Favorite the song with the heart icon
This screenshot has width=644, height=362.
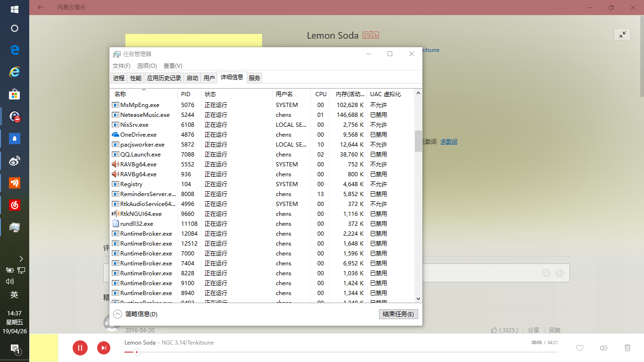click(x=580, y=348)
